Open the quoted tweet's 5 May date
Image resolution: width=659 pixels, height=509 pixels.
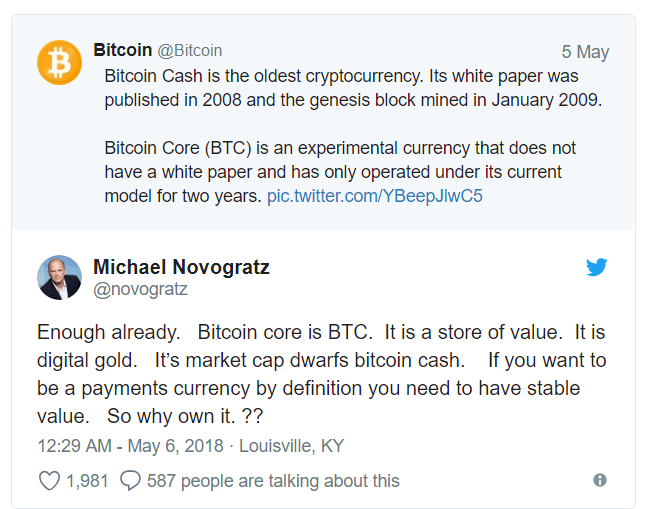point(585,52)
